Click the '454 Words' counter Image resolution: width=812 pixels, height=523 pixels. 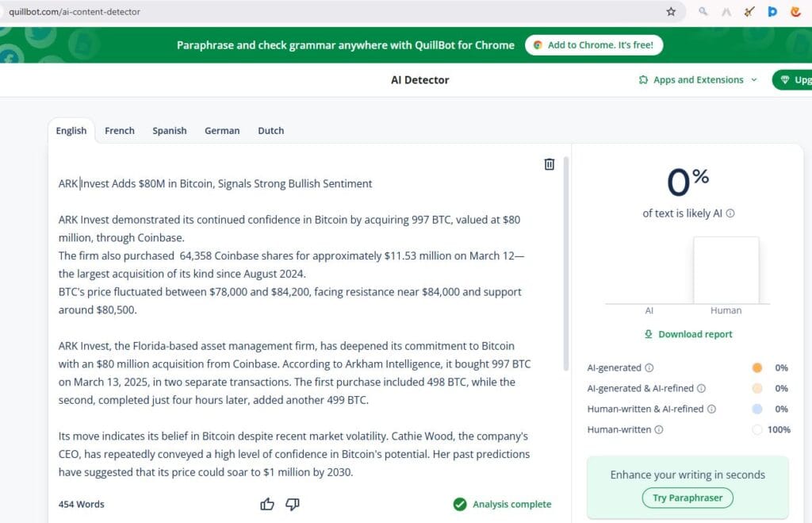82,504
